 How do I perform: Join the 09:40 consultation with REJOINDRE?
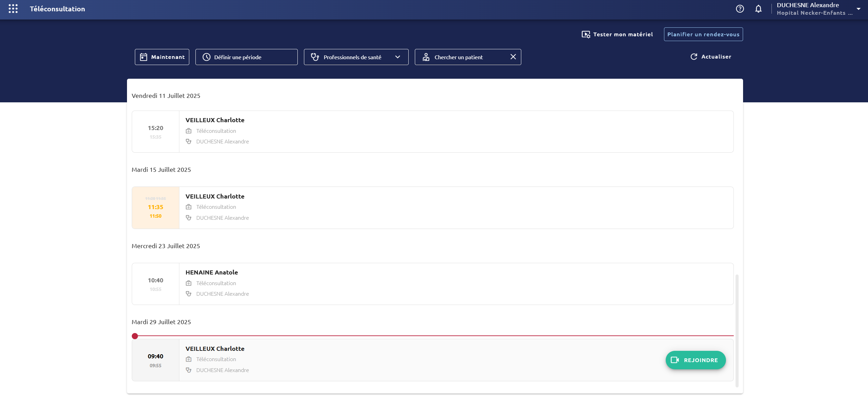click(x=695, y=360)
